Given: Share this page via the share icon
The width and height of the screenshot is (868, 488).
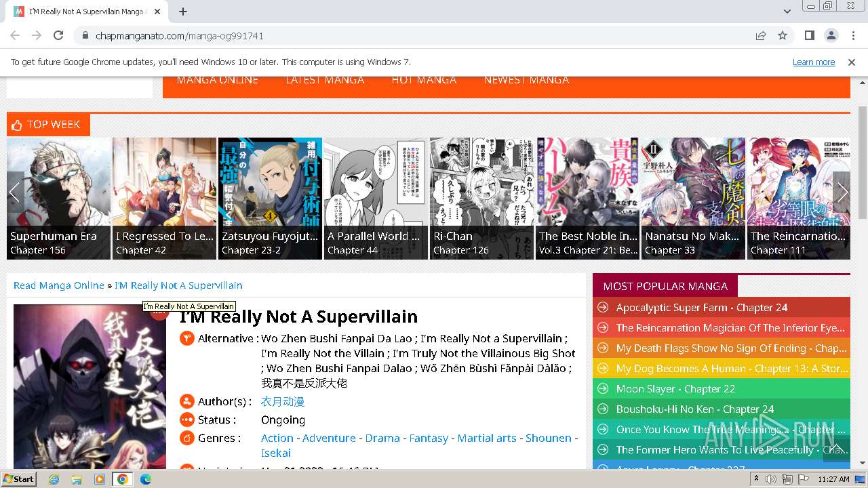Looking at the screenshot, I should point(761,35).
